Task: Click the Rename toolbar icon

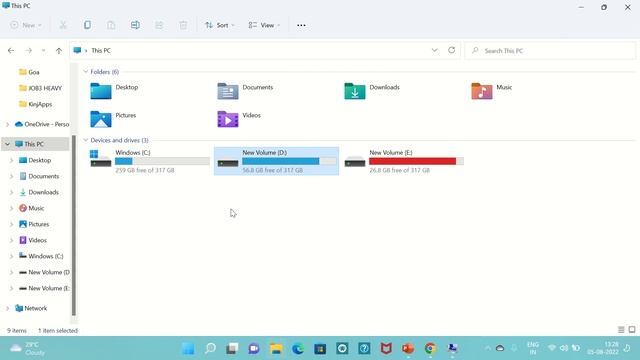Action: tap(135, 25)
